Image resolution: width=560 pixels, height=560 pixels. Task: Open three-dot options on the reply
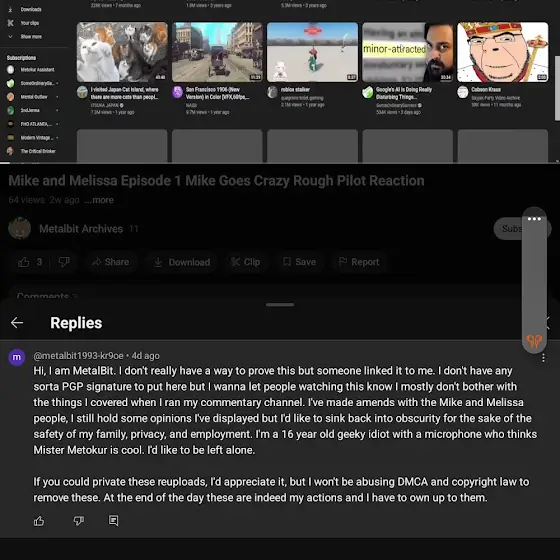point(543,358)
